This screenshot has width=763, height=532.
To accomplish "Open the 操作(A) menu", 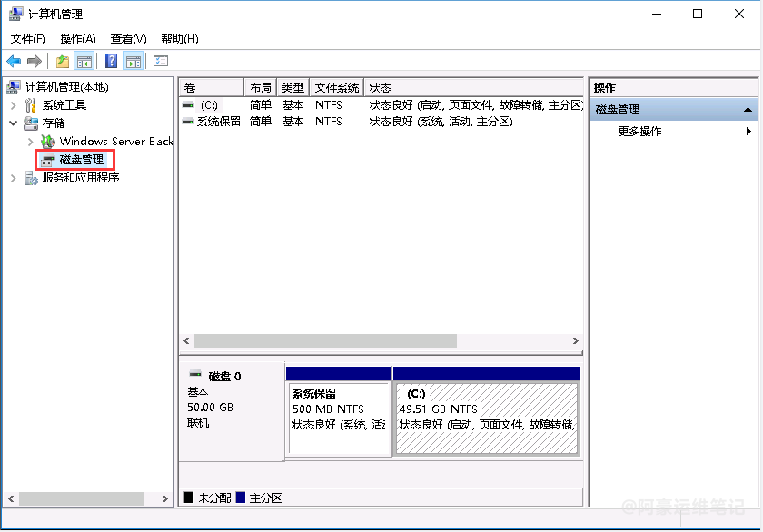I will point(78,38).
